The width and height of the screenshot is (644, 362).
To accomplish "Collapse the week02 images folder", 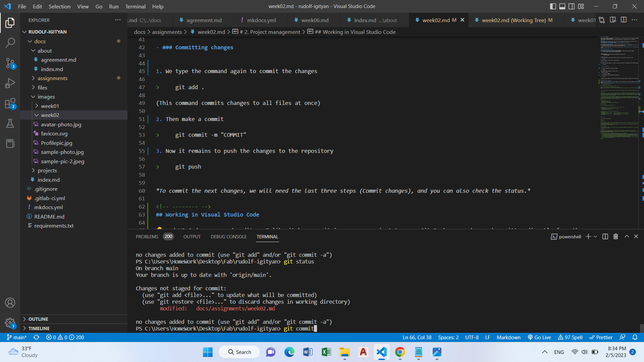I will [x=51, y=115].
